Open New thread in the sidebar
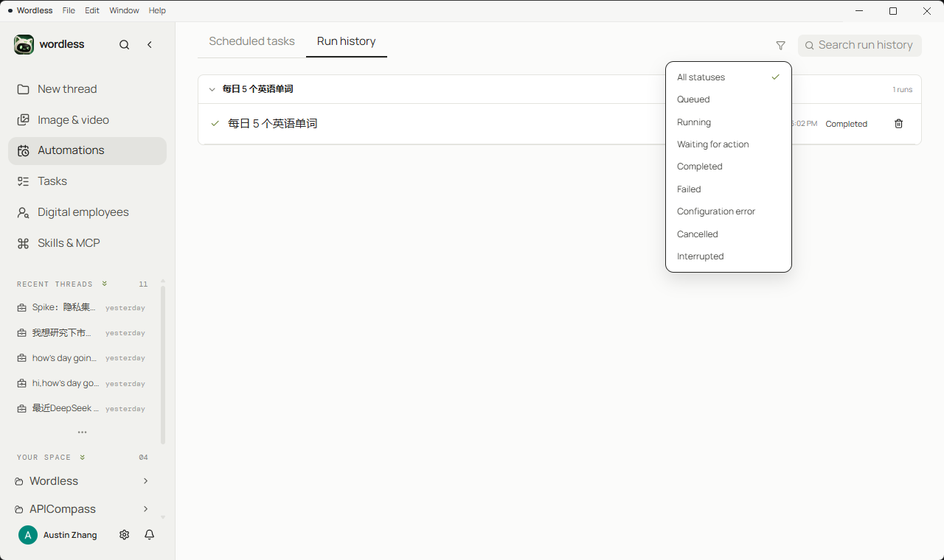Screen dimensions: 944x560 coord(87,89)
